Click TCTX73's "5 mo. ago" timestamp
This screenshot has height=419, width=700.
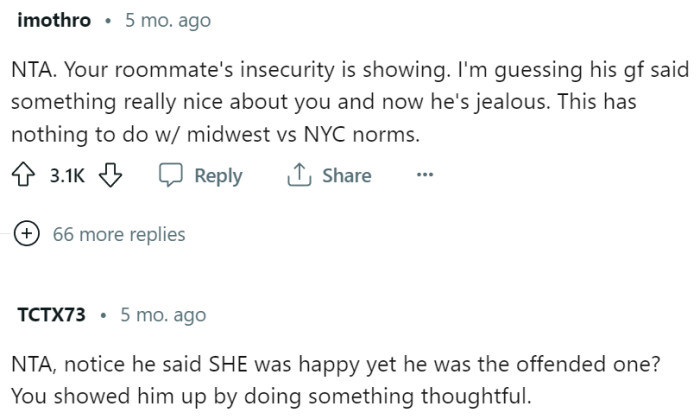click(x=163, y=315)
